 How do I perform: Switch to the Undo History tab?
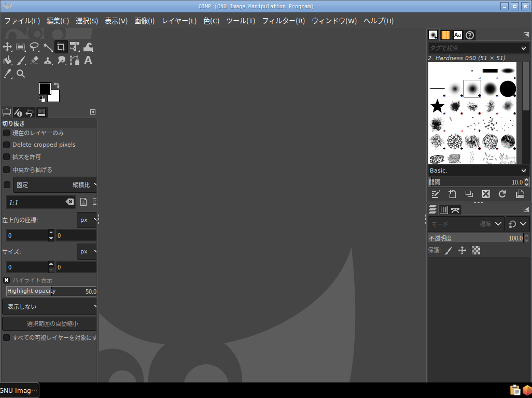point(30,112)
